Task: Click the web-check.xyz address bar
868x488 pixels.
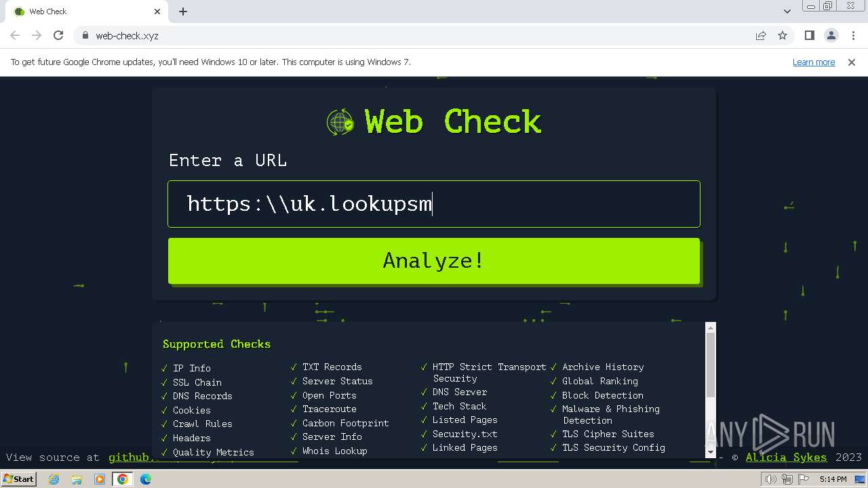Action: click(414, 35)
